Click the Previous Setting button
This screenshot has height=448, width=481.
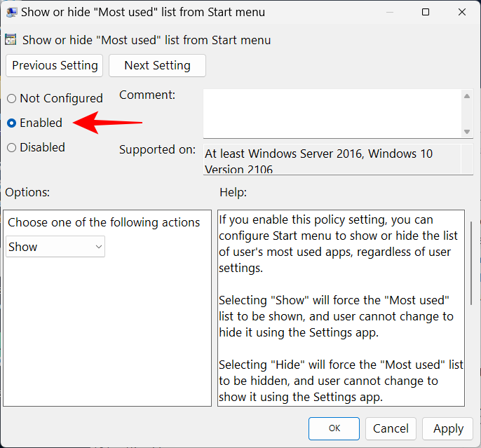pos(54,65)
